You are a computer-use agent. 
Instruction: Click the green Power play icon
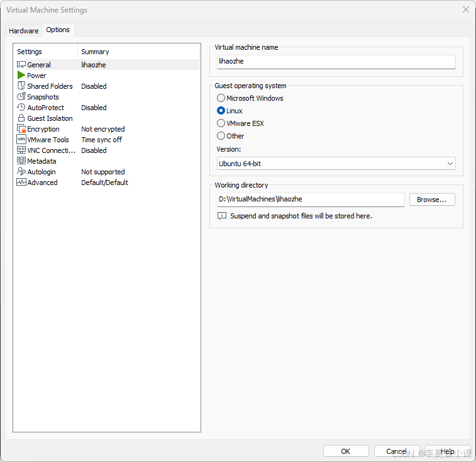[x=21, y=75]
